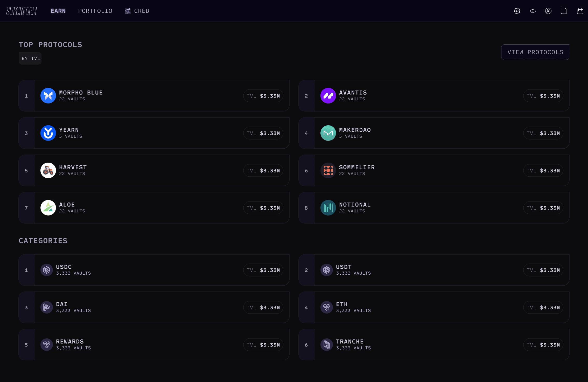Go to the Earn tab

(x=58, y=11)
